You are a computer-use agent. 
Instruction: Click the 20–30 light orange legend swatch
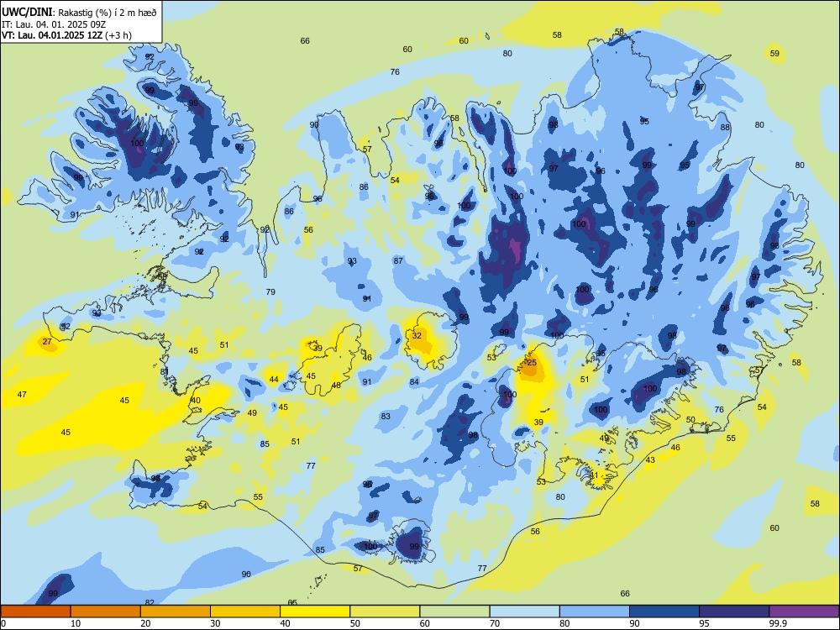(176, 612)
